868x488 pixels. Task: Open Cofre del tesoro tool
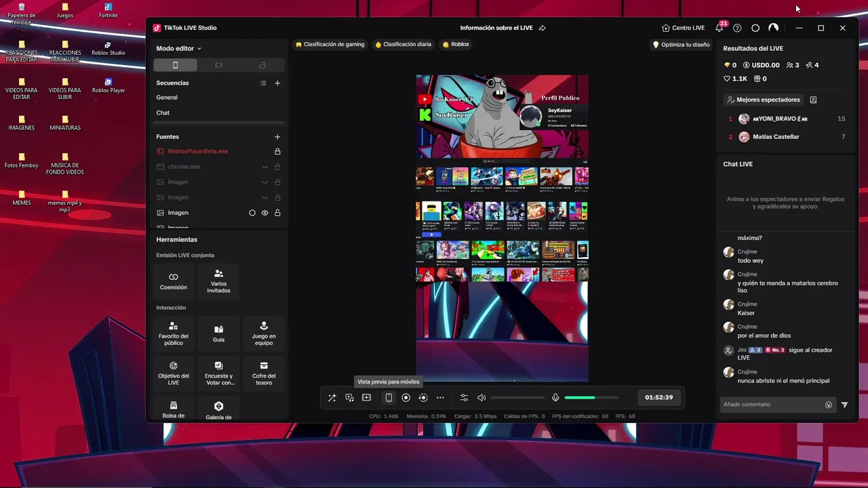[x=264, y=373]
